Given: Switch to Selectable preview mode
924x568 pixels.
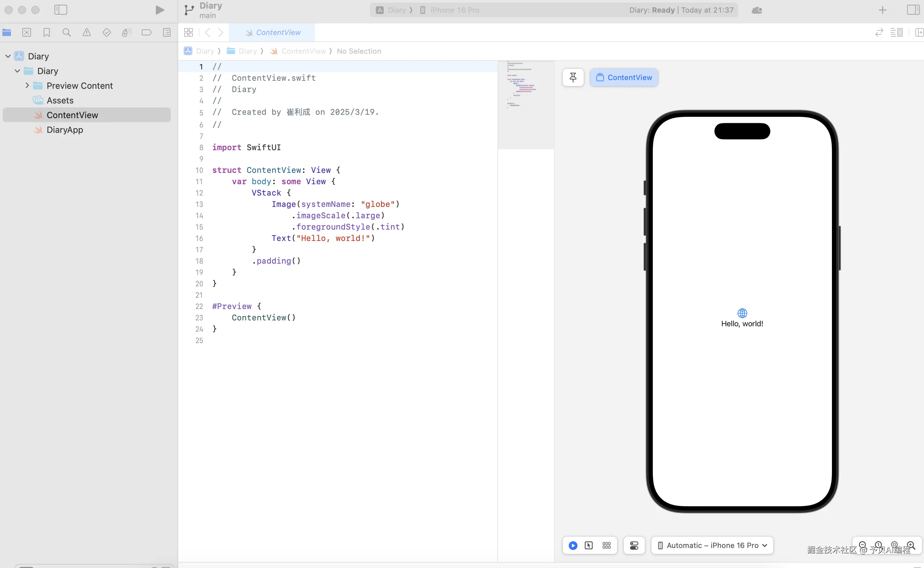Looking at the screenshot, I should pos(589,545).
